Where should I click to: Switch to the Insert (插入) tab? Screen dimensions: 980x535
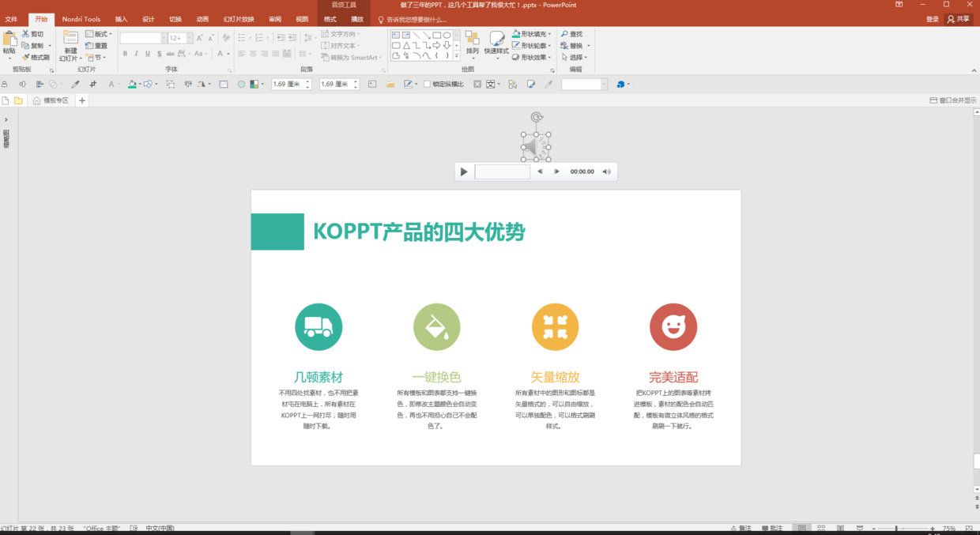[121, 19]
